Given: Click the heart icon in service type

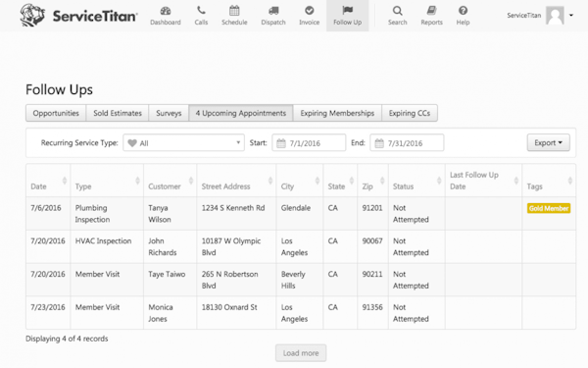Looking at the screenshot, I should pos(132,143).
